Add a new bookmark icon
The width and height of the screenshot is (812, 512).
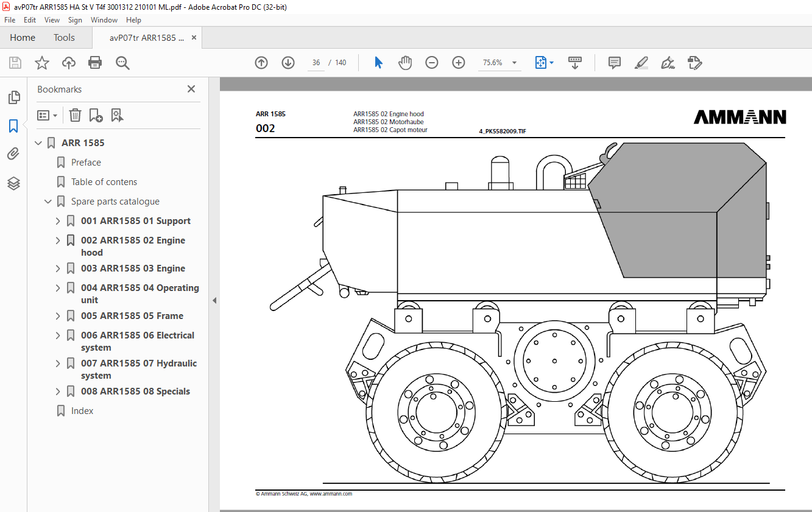[96, 115]
